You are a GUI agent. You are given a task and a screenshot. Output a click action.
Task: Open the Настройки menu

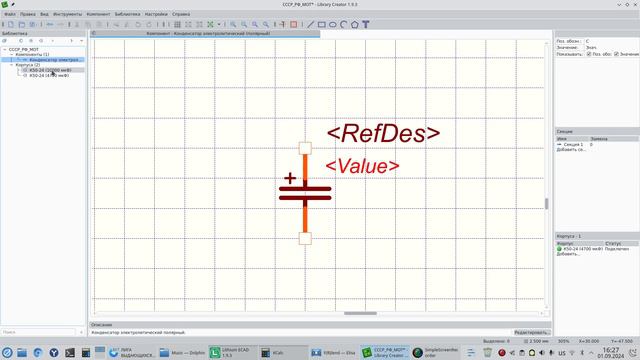156,14
